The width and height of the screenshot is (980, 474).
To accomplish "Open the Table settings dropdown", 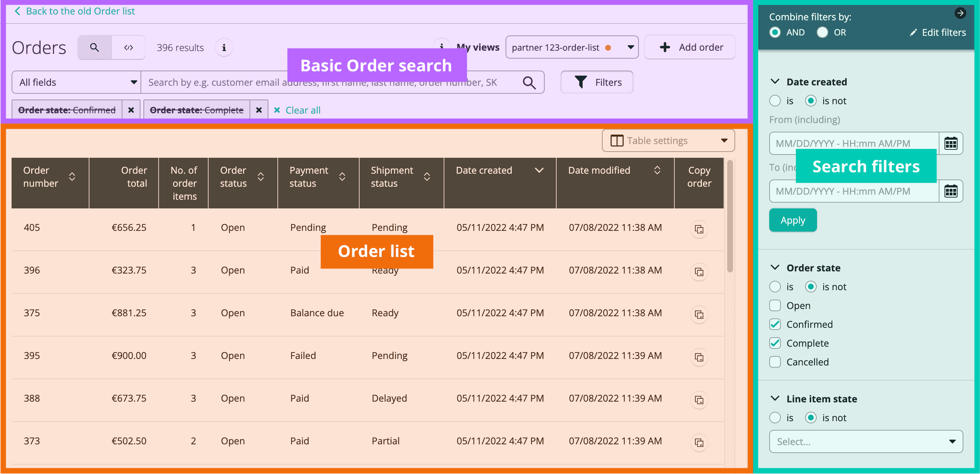I will click(668, 141).
